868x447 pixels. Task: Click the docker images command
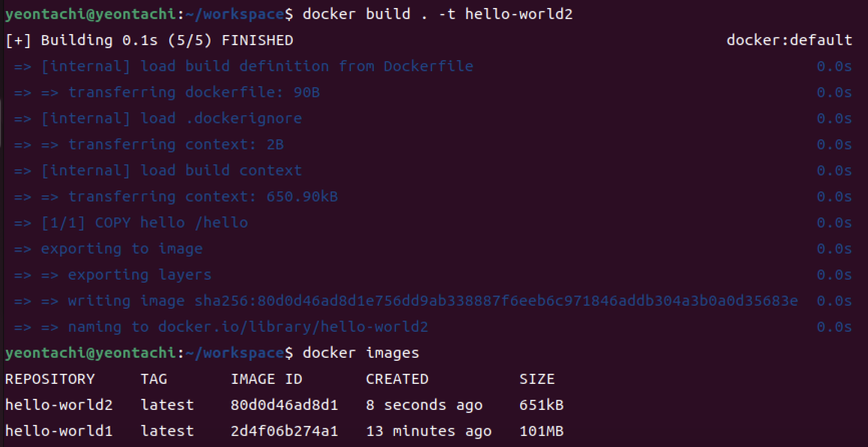pyautogui.click(x=361, y=353)
